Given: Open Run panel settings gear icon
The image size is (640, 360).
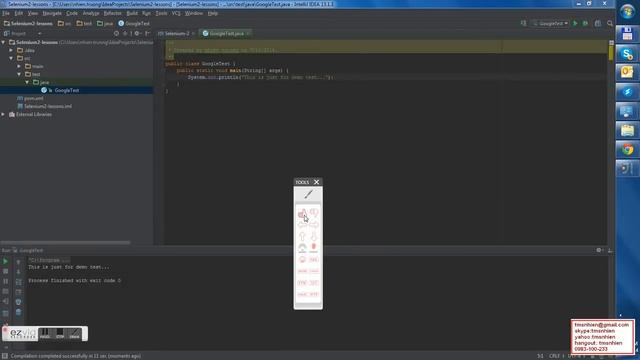Looking at the screenshot, I should coord(599,250).
